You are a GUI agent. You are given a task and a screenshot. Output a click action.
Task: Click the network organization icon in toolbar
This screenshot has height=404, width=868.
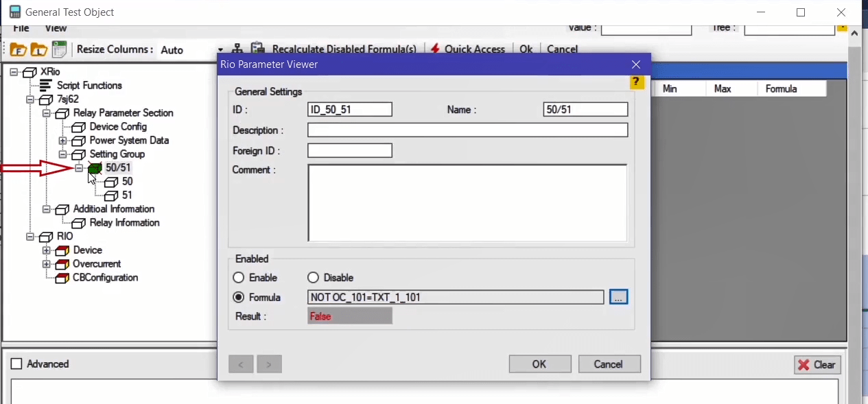[237, 49]
